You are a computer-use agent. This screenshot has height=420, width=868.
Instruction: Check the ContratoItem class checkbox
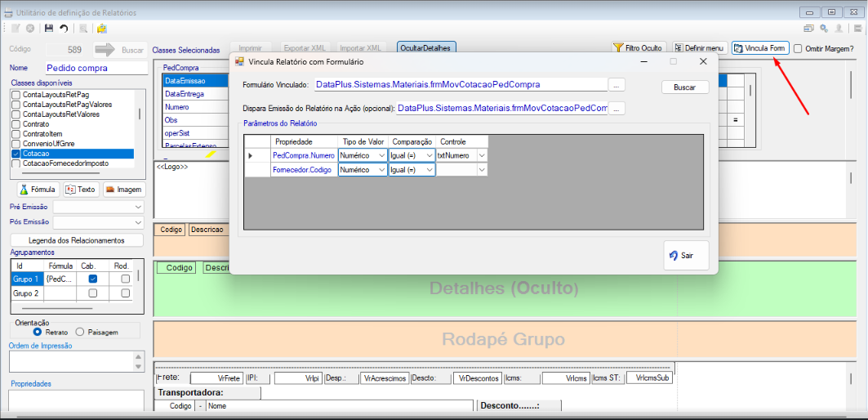coord(16,133)
